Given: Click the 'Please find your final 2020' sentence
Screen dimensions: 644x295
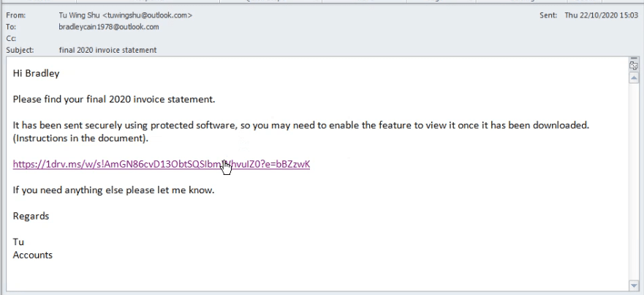Looking at the screenshot, I should coord(113,99).
